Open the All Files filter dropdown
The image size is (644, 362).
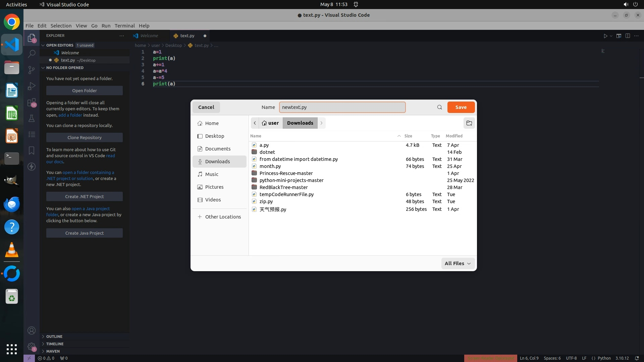point(458,263)
